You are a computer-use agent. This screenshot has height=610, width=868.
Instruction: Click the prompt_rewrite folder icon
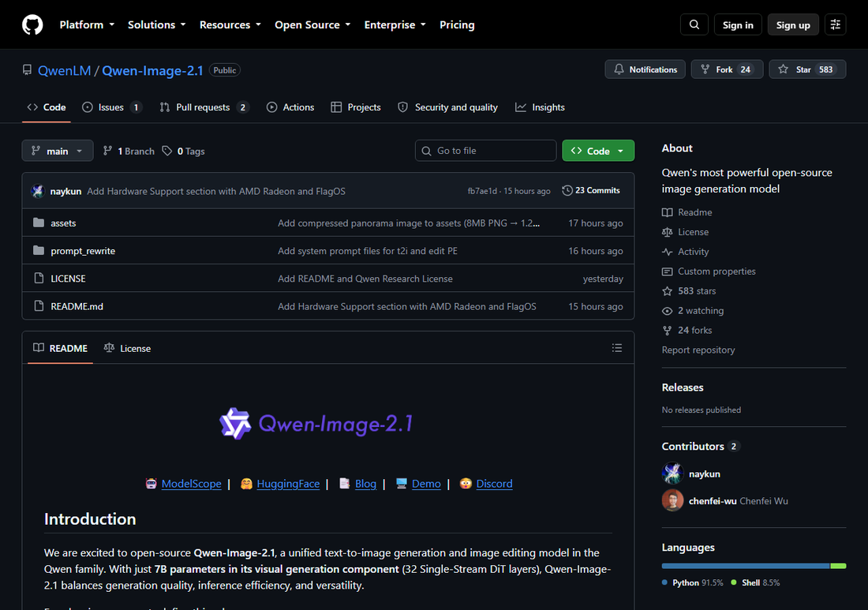click(39, 250)
